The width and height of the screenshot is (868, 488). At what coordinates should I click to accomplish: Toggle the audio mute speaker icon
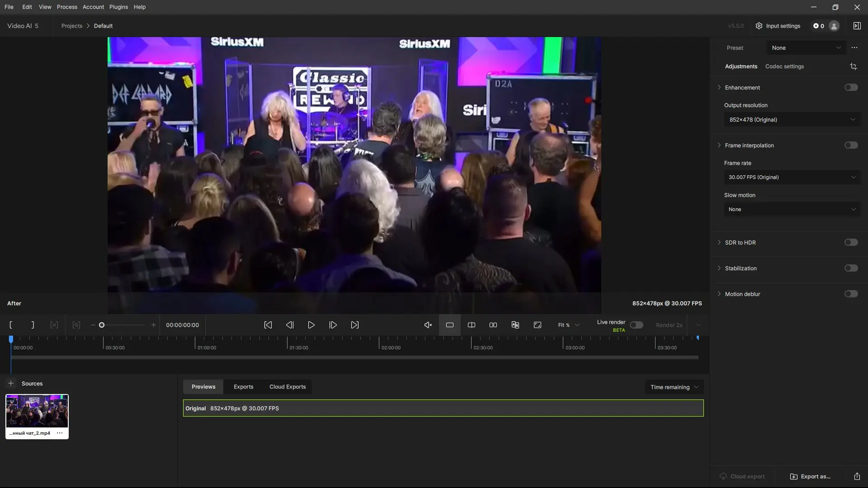coord(428,325)
